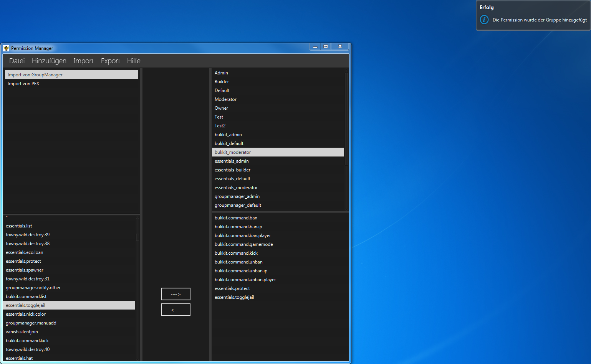Screen dimensions: 591x364
Task: Click the available permissions list scrollbar thumb
Action: [137, 237]
